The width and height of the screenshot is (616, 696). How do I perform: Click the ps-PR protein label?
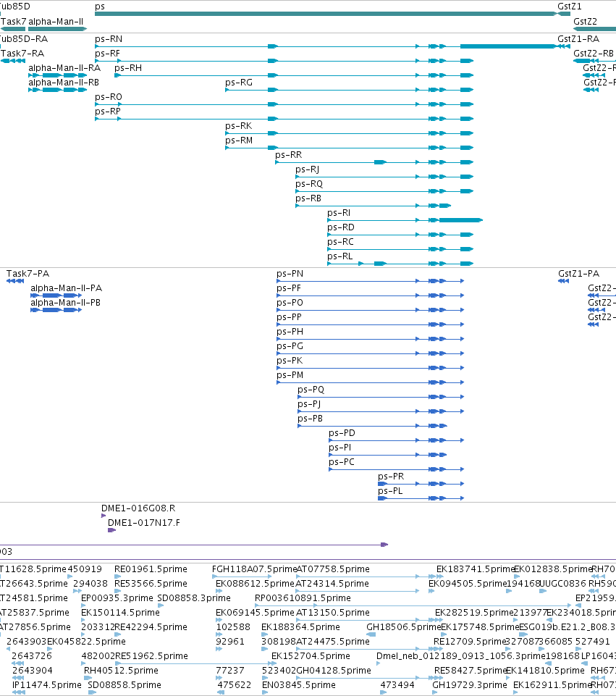(391, 477)
